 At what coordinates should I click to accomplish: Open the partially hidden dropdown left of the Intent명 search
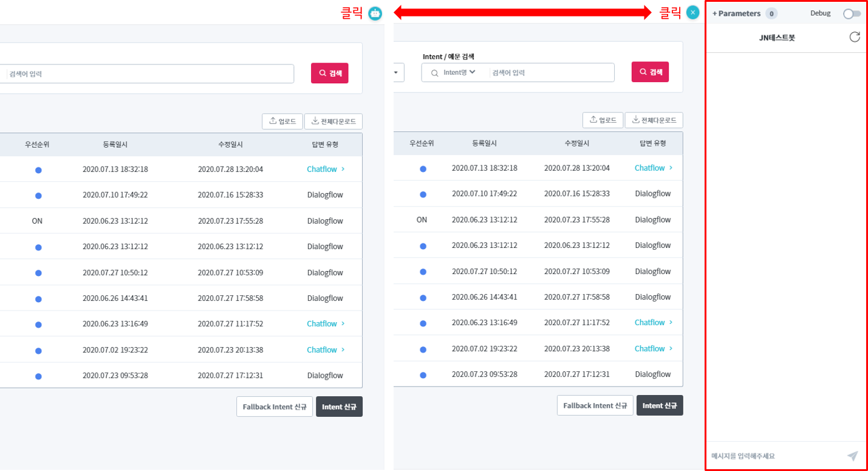398,73
